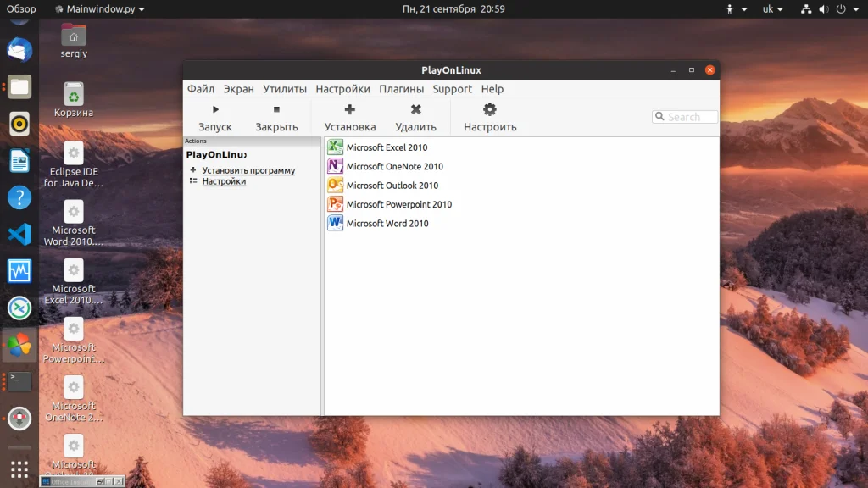The image size is (868, 488).
Task: Click the Установка plus toolbar button
Action: click(350, 118)
